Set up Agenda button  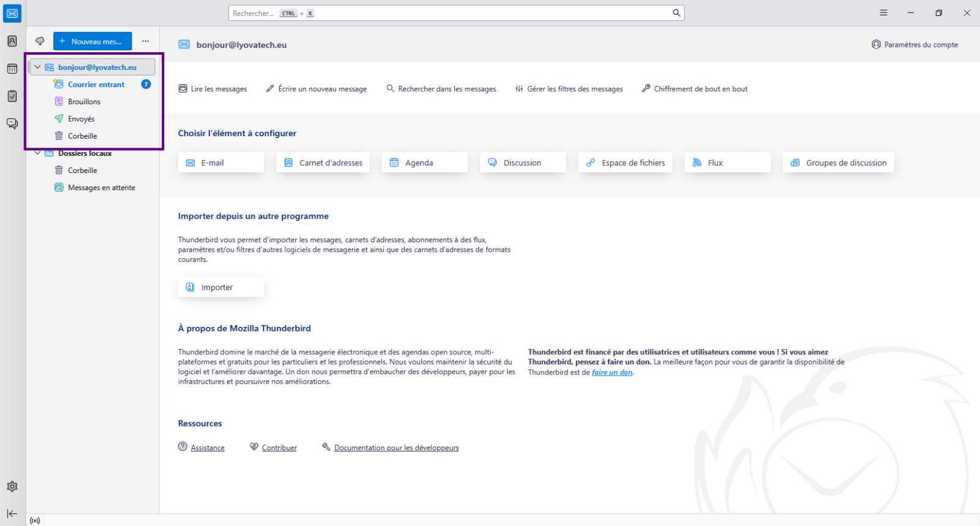tap(425, 163)
